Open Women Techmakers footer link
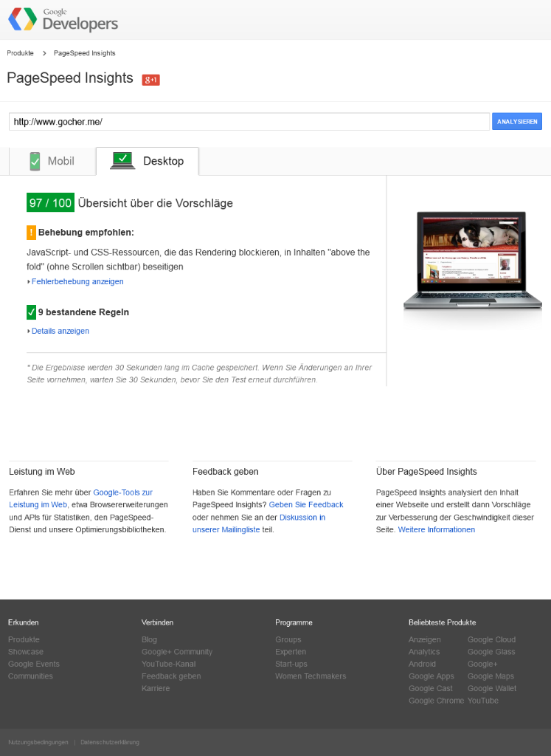The width and height of the screenshot is (551, 756). (x=311, y=676)
